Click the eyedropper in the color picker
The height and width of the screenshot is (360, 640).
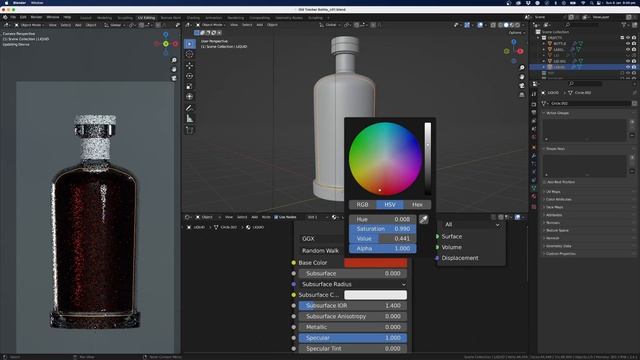(x=424, y=220)
